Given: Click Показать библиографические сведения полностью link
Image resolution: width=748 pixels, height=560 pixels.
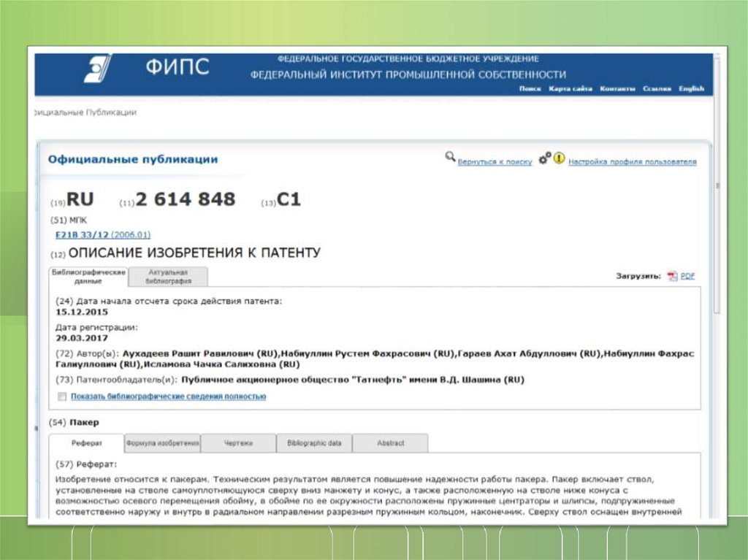Looking at the screenshot, I should click(x=169, y=396).
